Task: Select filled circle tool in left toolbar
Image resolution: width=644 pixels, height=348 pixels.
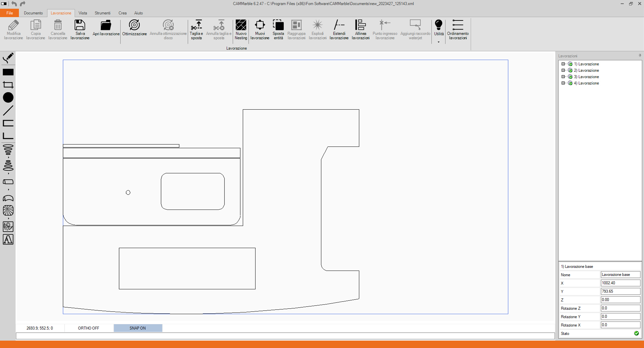Action: click(x=8, y=98)
